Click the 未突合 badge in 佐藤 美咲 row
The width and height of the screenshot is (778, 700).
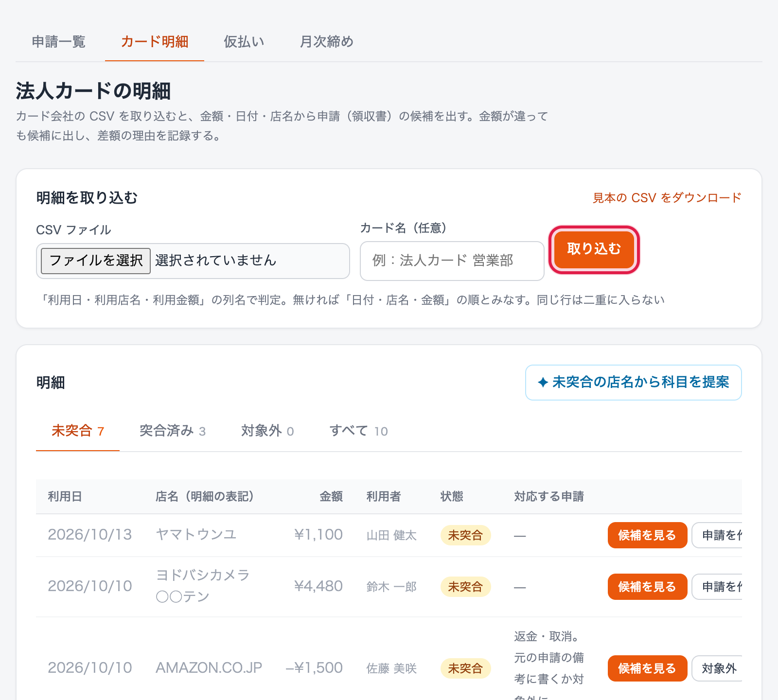coord(465,668)
